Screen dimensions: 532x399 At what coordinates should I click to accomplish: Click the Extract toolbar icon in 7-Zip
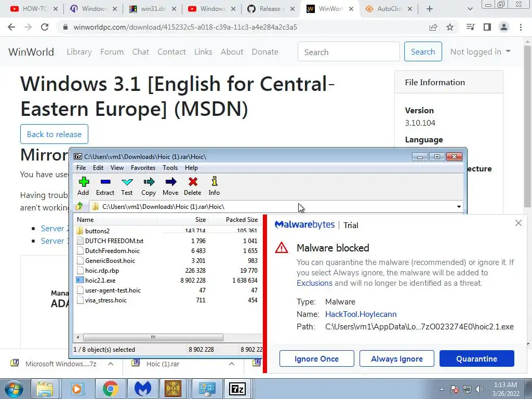105,185
